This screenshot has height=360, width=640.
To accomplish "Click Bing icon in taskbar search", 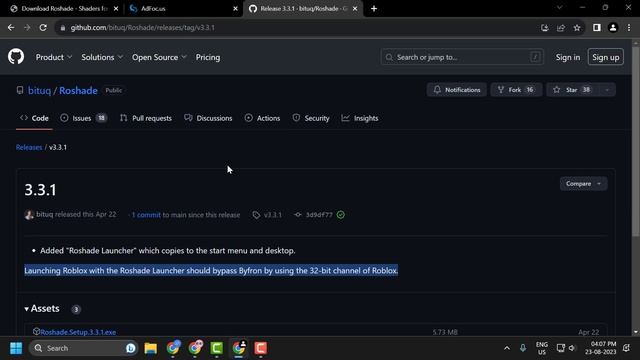I will (131, 348).
